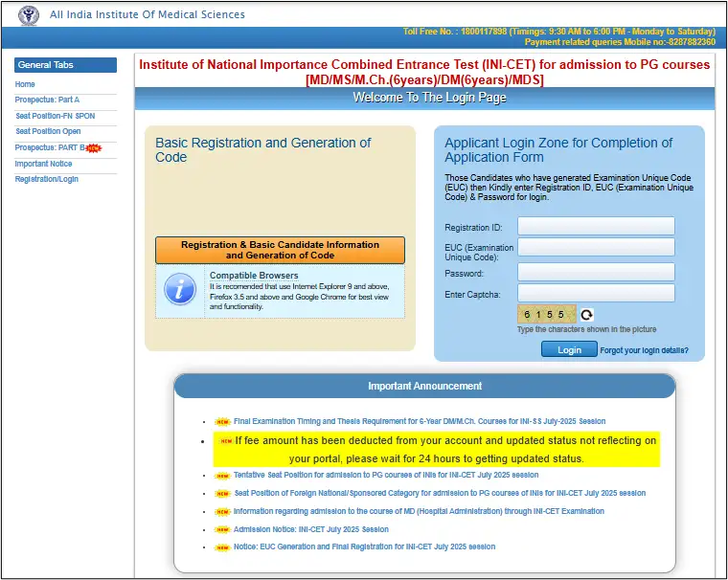Click Registration & Basic Candidate Information button
The image size is (728, 580).
(x=280, y=250)
